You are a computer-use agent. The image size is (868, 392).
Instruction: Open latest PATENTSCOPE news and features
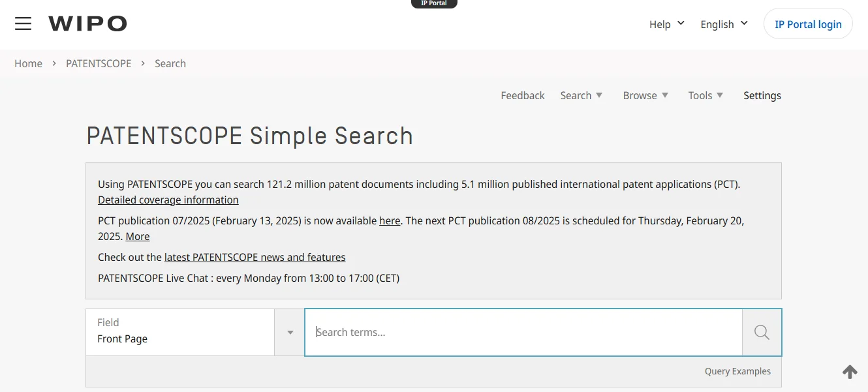tap(255, 257)
